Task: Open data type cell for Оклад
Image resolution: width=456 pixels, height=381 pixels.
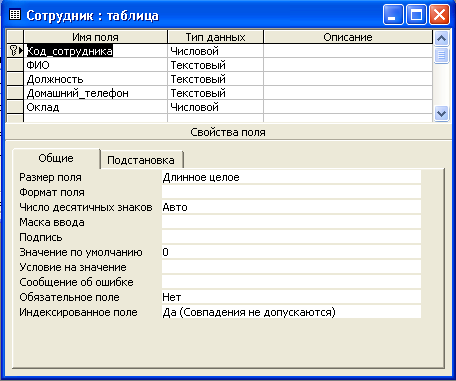Action: [x=215, y=107]
